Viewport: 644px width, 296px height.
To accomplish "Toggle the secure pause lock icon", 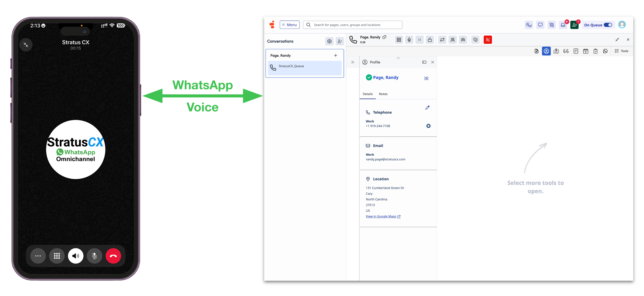I will point(430,40).
